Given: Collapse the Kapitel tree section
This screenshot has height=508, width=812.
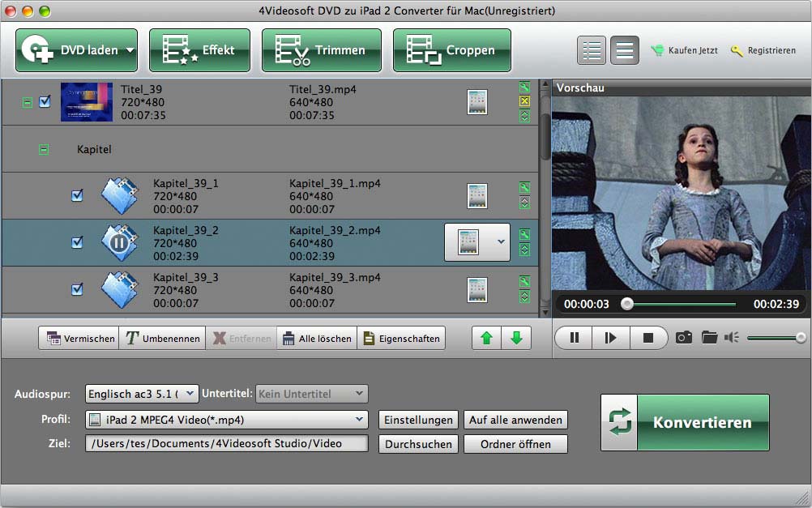Looking at the screenshot, I should [44, 150].
